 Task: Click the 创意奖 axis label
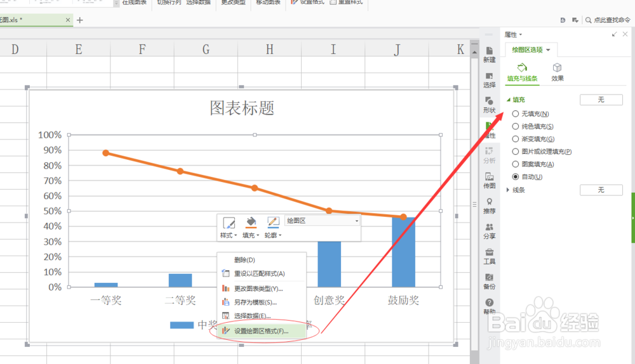click(x=329, y=300)
